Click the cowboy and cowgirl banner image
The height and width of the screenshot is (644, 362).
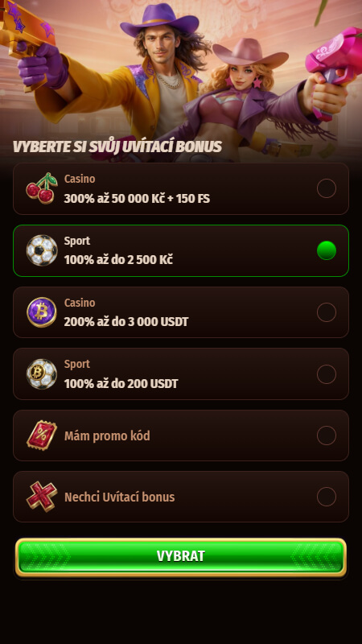(181, 78)
